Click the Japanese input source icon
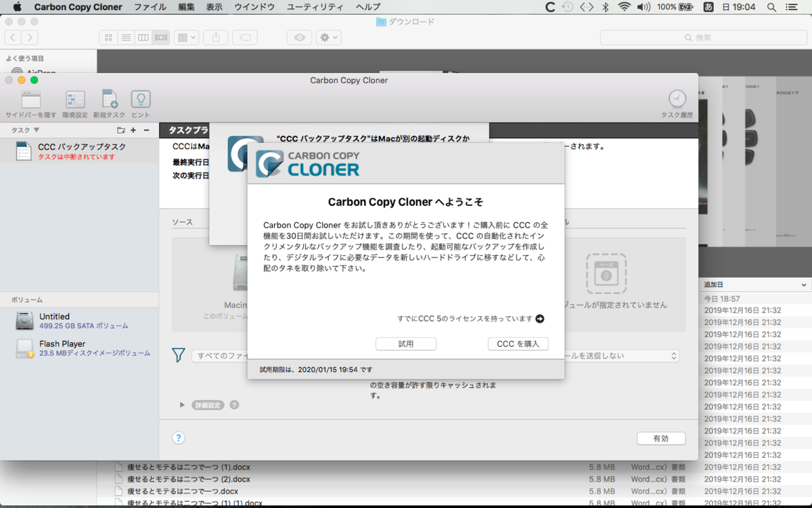This screenshot has height=508, width=812. pos(708,7)
